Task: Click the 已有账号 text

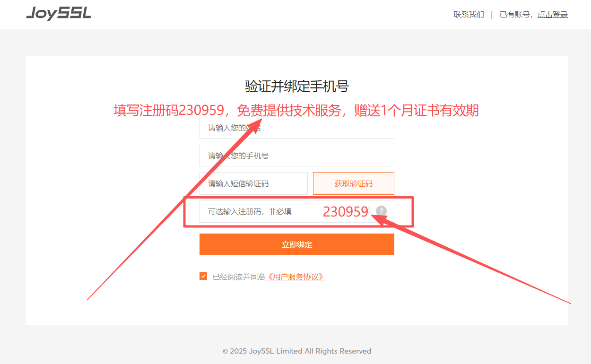Action: pos(515,15)
